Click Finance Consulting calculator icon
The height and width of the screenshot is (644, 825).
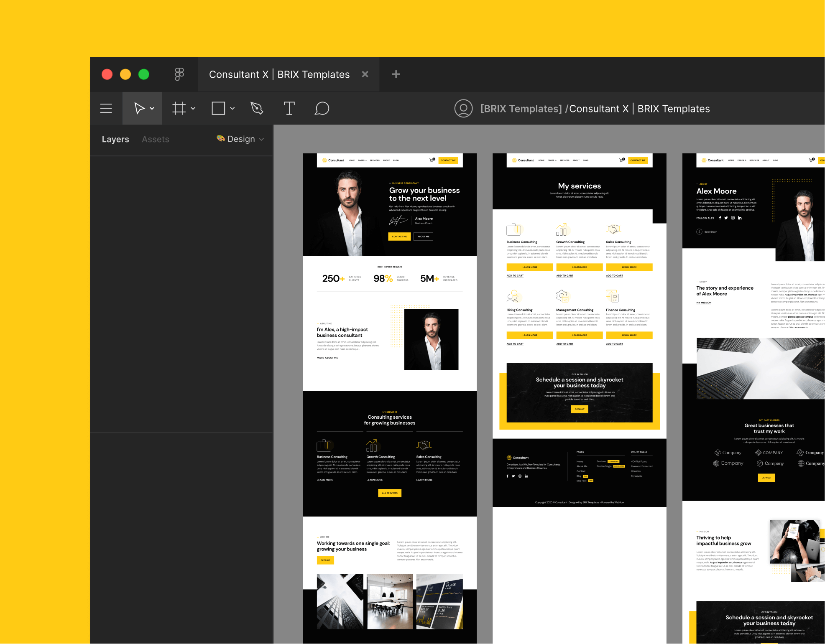[612, 296]
